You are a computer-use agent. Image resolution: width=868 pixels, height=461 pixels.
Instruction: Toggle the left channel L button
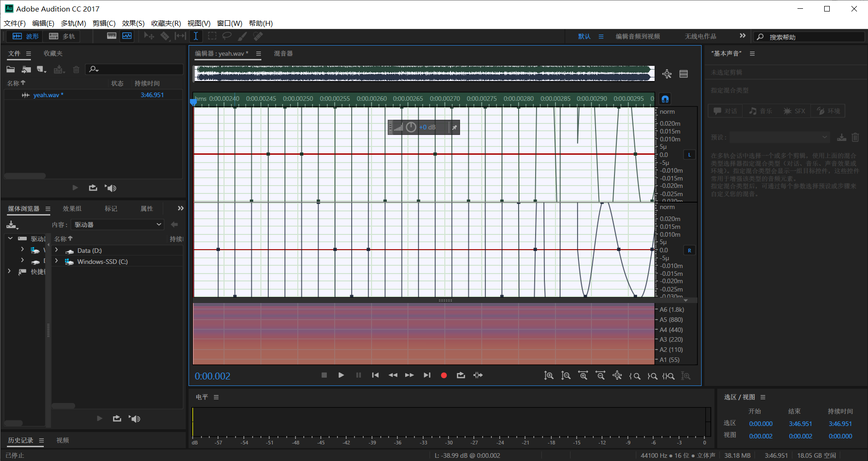point(689,155)
